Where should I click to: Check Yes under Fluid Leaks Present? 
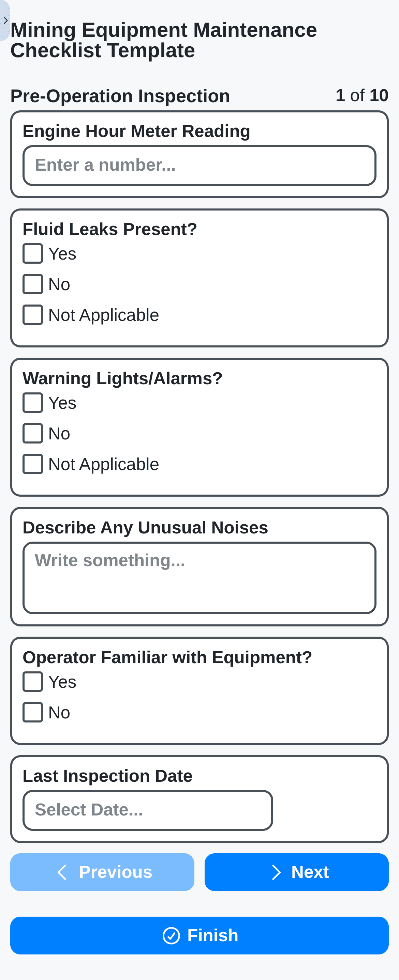(x=33, y=253)
